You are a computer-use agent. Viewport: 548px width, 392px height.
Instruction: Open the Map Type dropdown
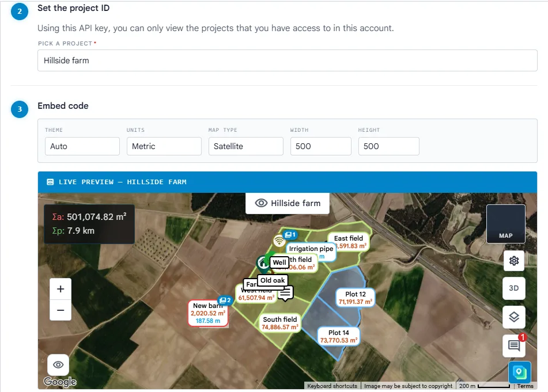pyautogui.click(x=245, y=146)
